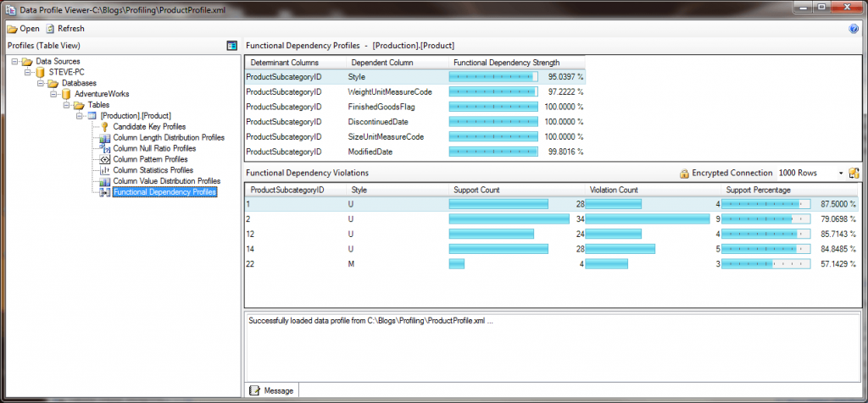Sort violations by Violation Count header
The height and width of the screenshot is (403, 868).
click(x=654, y=190)
